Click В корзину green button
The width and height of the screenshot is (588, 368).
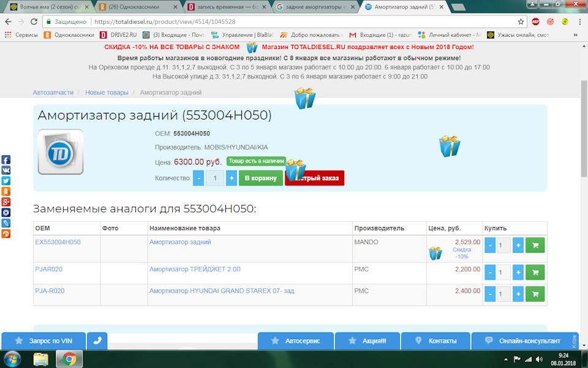click(261, 178)
